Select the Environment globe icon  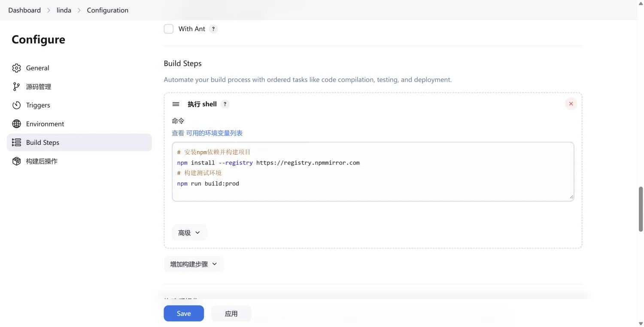(x=16, y=124)
